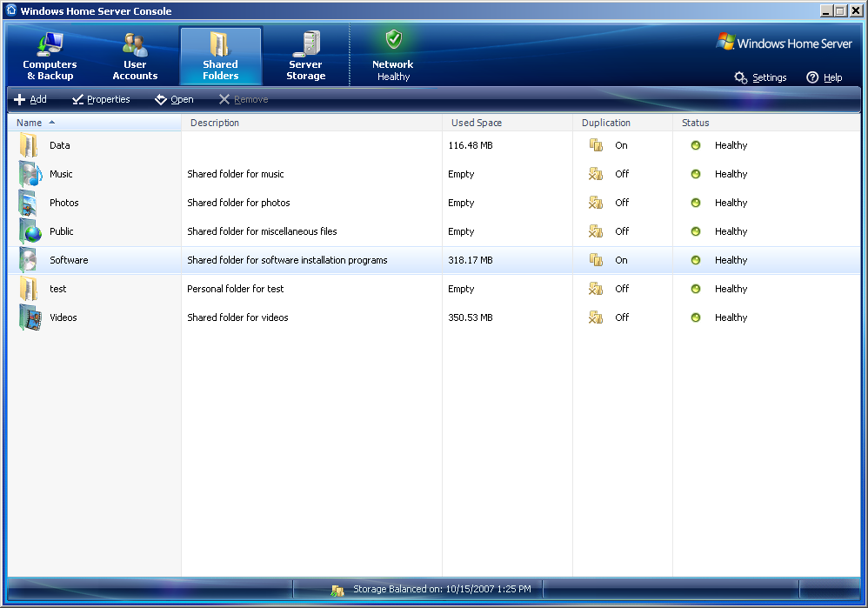Click the duplication icon in the Music row
The image size is (868, 608).
pyautogui.click(x=596, y=174)
